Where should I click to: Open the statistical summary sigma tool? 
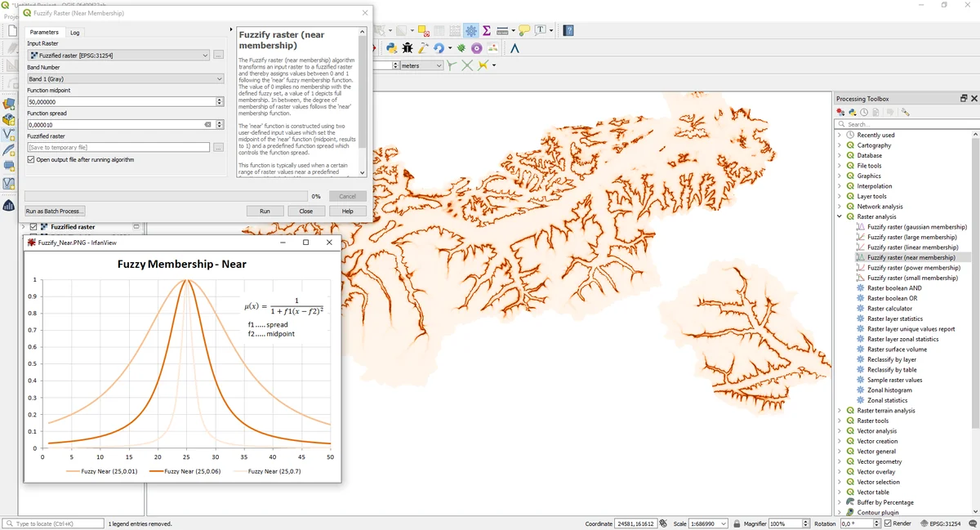coord(487,30)
